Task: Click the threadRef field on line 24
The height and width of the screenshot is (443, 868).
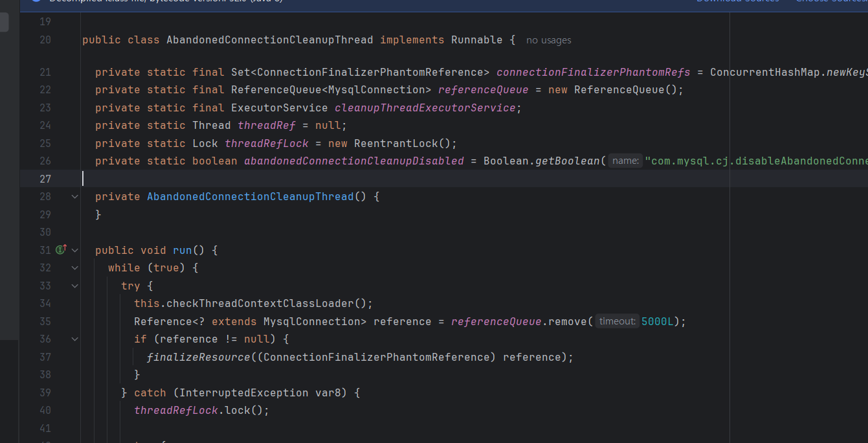Action: coord(267,126)
